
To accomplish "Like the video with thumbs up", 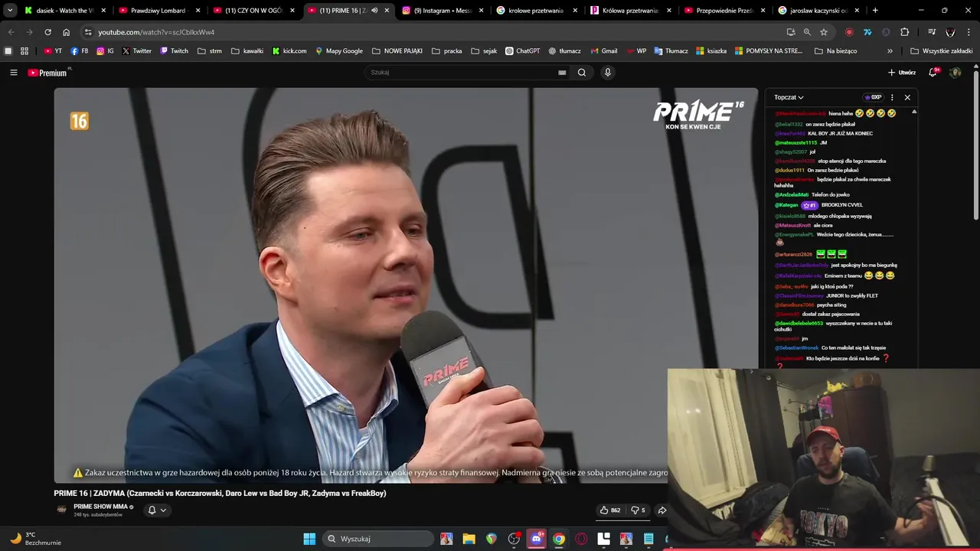I will pyautogui.click(x=610, y=510).
